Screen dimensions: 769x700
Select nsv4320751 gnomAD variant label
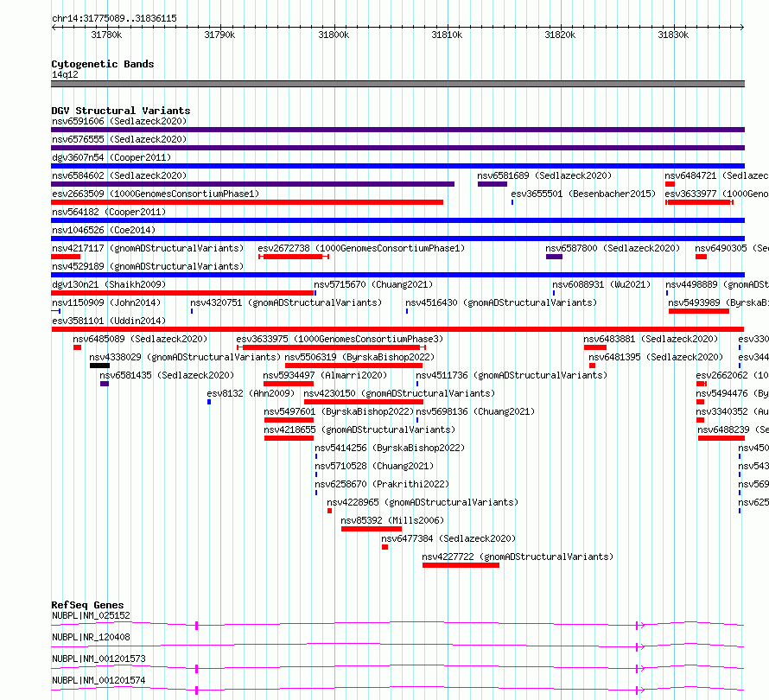click(286, 302)
